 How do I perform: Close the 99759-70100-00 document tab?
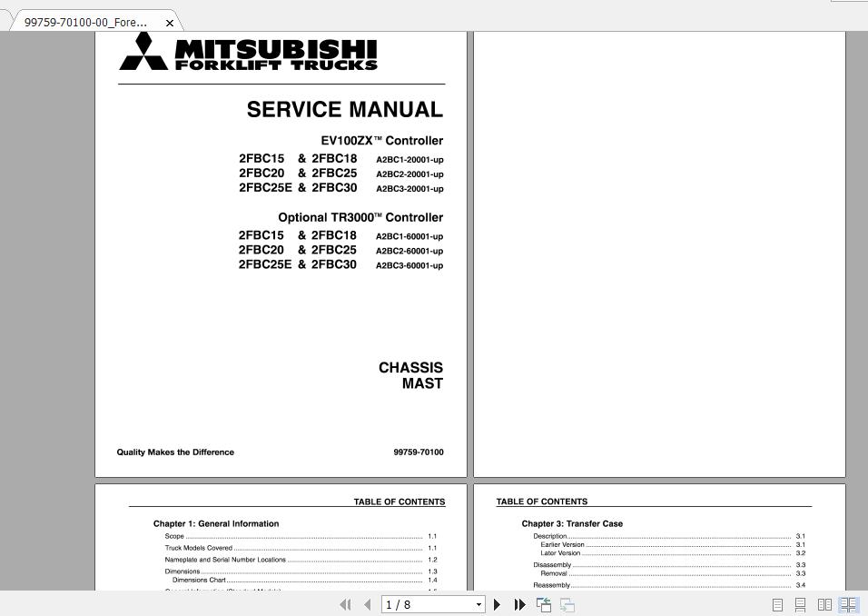coord(170,23)
